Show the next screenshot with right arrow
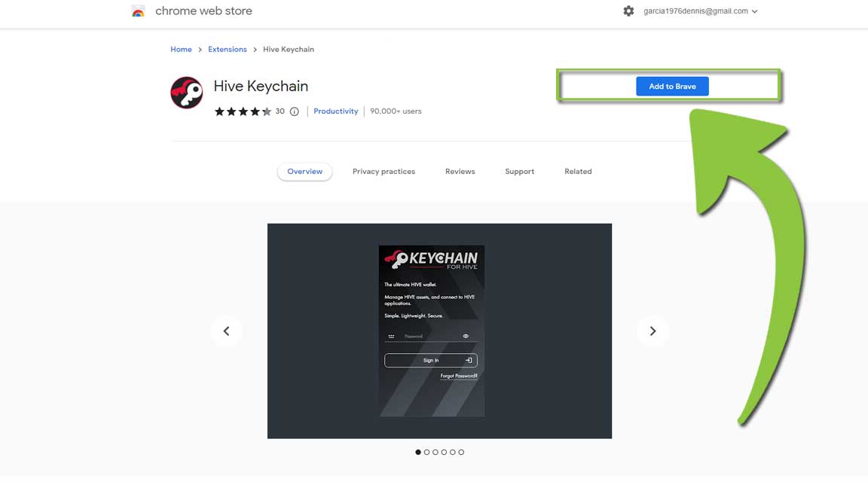 [x=653, y=331]
